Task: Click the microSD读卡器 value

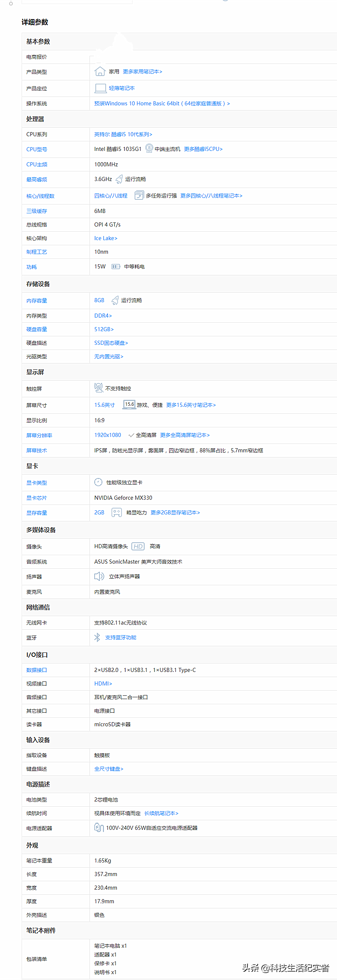Action: 112,724
